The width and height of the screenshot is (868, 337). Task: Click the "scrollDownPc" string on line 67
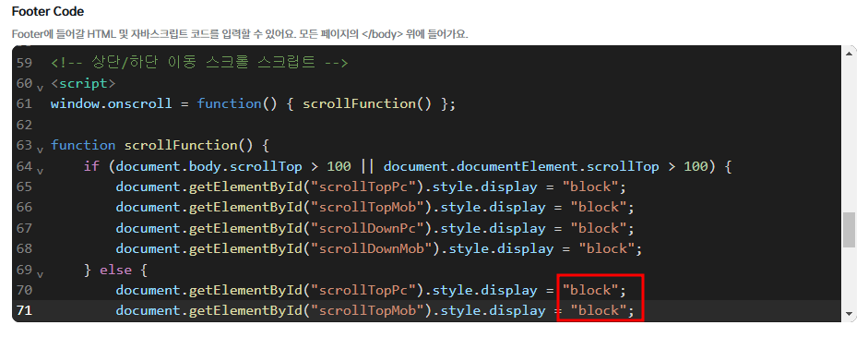point(367,228)
